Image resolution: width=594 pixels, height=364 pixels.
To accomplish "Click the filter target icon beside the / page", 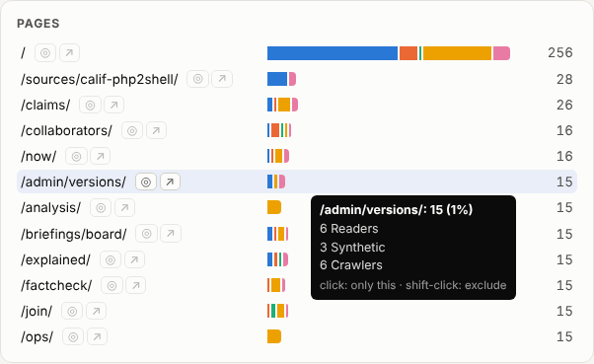I will pos(45,53).
